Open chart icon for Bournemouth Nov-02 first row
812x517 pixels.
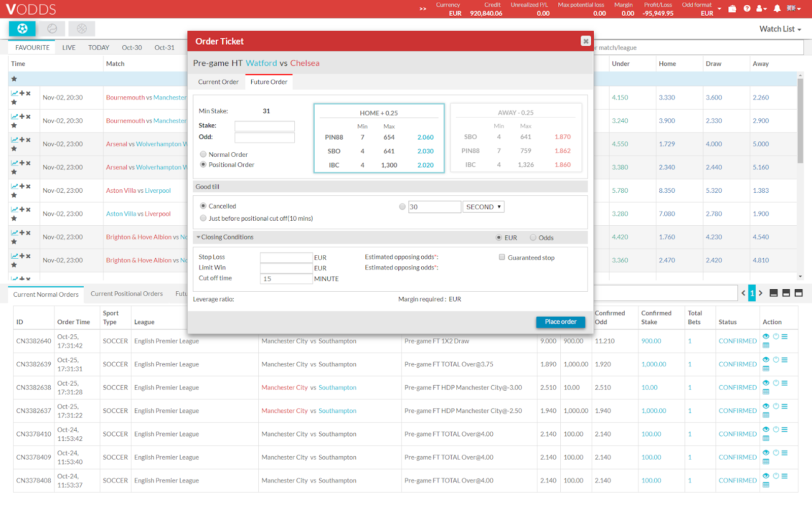click(x=14, y=93)
